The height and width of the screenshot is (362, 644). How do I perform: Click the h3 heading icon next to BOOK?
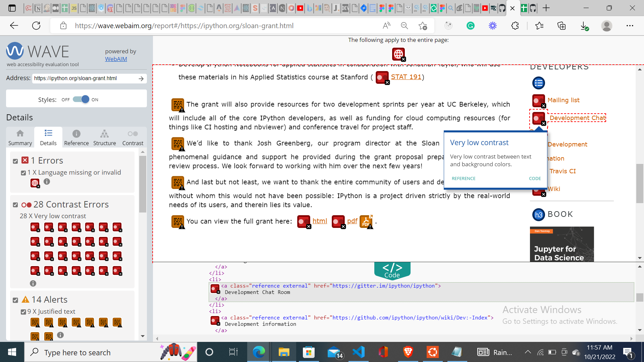click(538, 215)
